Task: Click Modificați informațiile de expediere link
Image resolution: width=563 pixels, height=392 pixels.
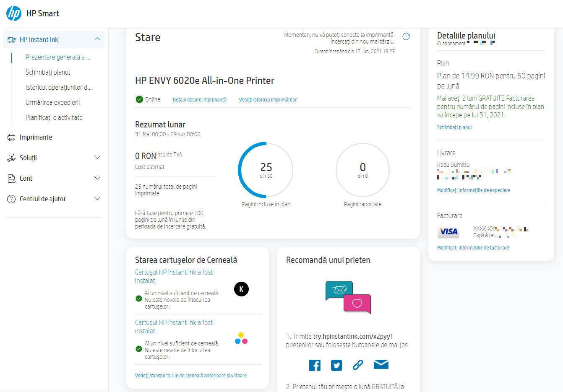Action: pos(474,190)
